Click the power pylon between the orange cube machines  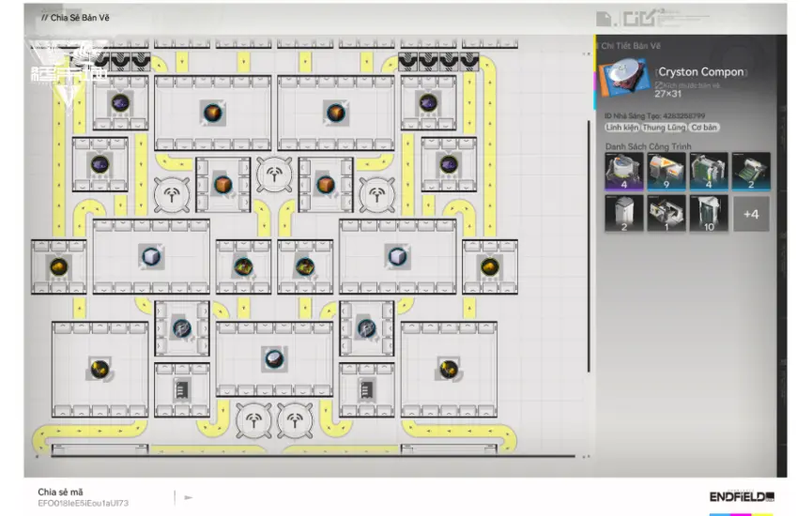274,175
